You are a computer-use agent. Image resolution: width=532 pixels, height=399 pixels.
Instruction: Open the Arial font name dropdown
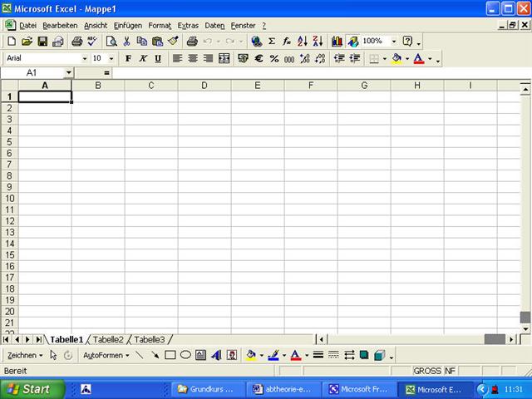(84, 58)
